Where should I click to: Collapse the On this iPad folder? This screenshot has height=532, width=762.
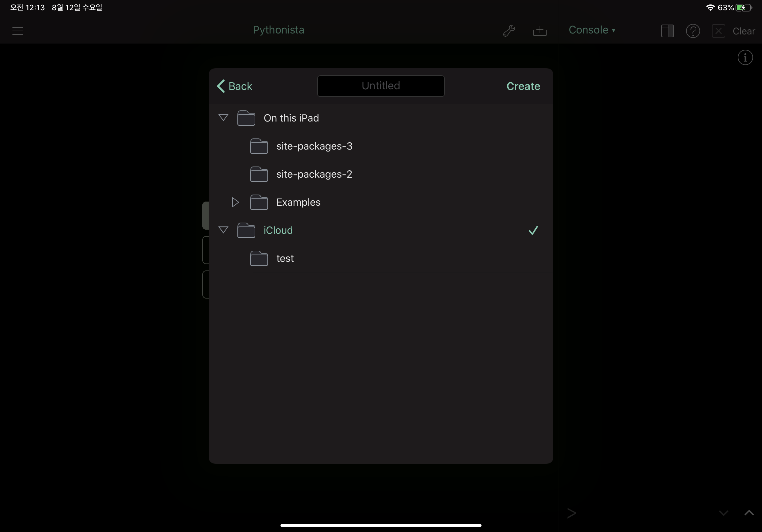click(x=223, y=118)
